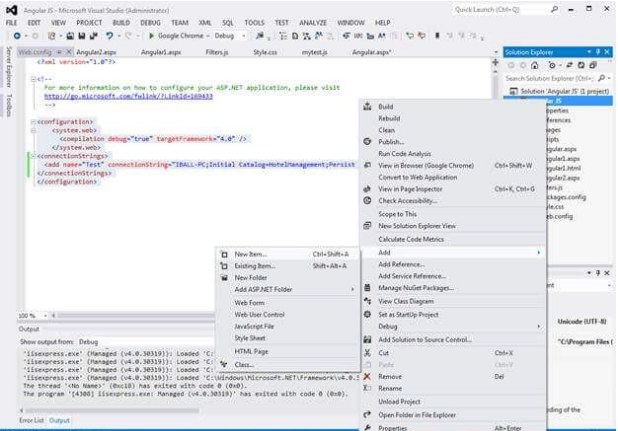Click the Navigate Backward toolbar icon
The width and height of the screenshot is (618, 431).
[17, 36]
